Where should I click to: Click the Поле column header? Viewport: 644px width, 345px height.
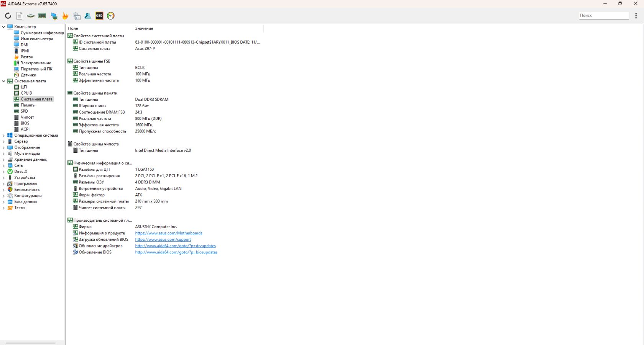point(100,29)
